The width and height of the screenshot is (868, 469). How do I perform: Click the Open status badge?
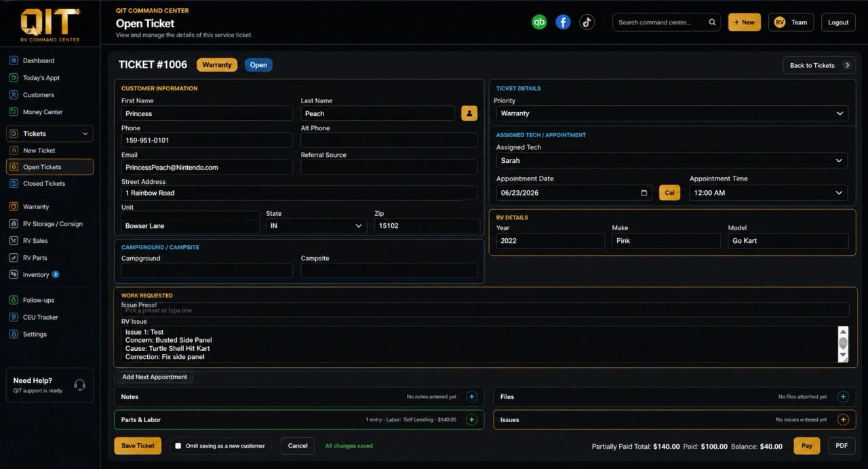tap(258, 65)
